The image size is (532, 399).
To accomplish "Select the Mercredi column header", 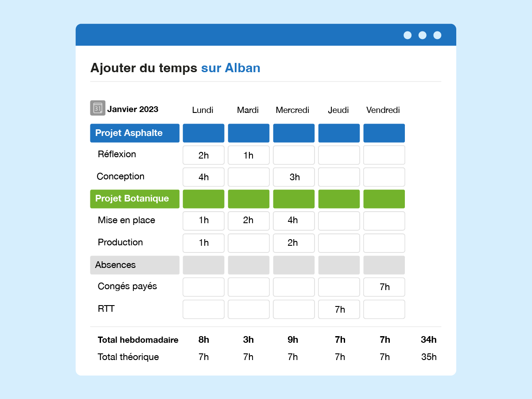I will [292, 110].
